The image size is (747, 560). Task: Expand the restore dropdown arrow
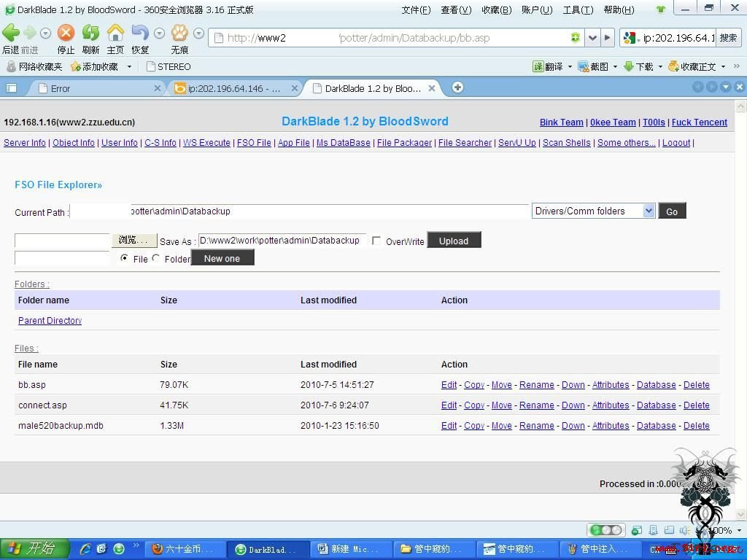coord(160,34)
